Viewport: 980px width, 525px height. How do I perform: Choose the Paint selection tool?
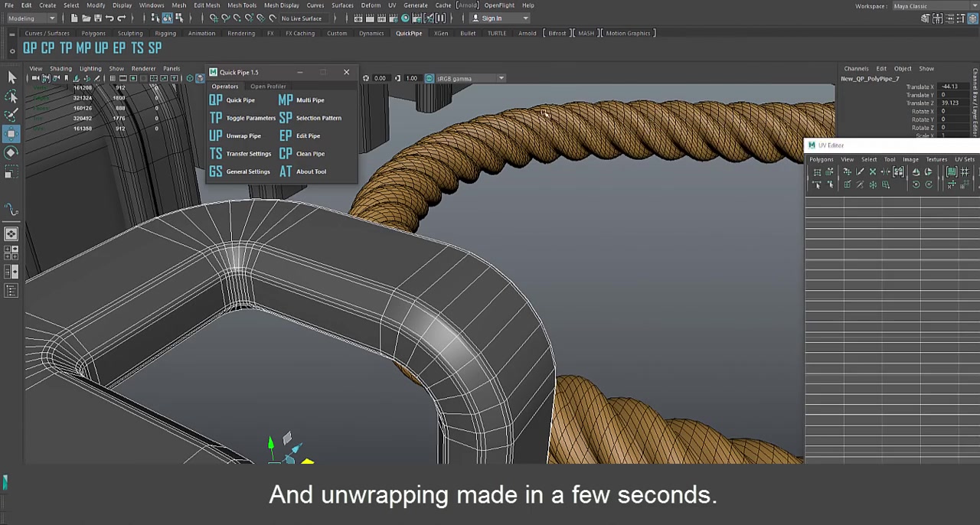(x=11, y=115)
